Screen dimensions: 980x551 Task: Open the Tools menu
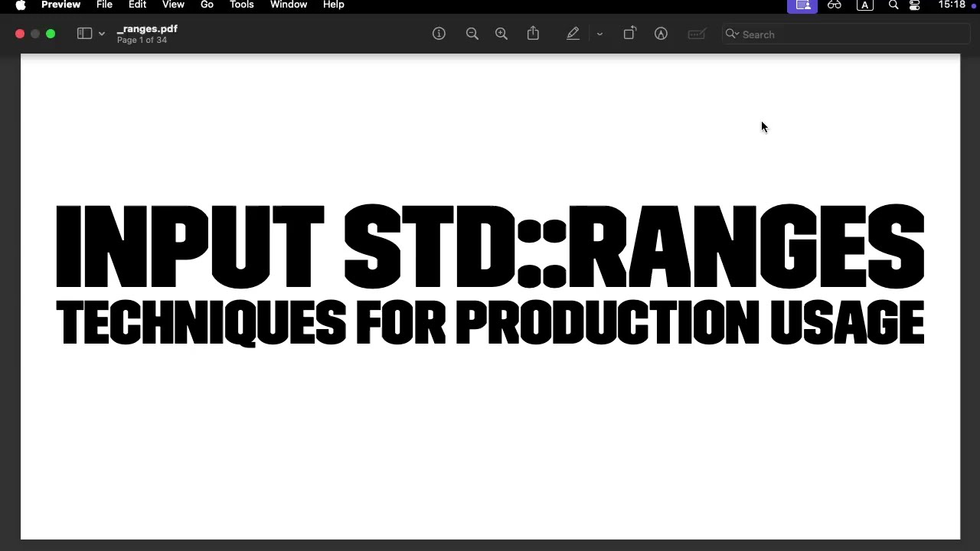click(x=242, y=5)
